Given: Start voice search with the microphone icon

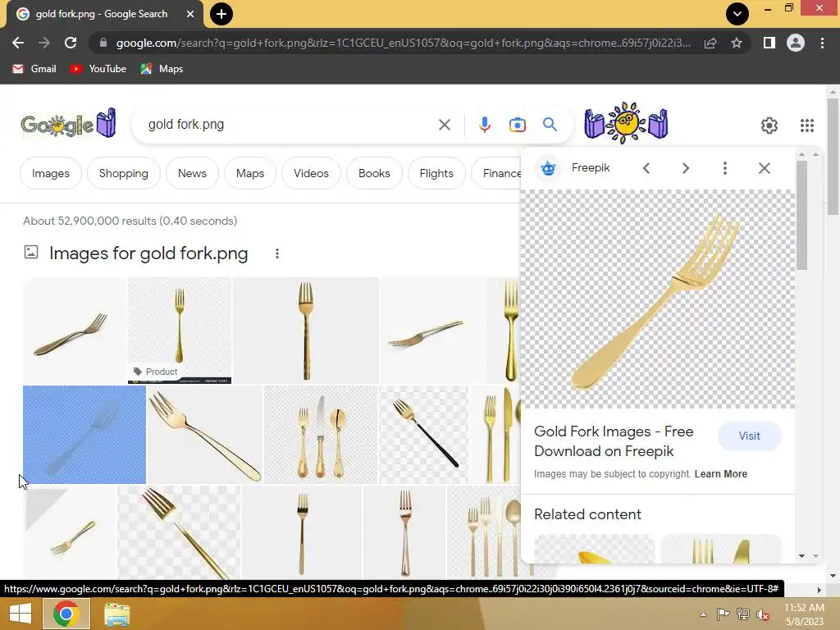Looking at the screenshot, I should [484, 125].
